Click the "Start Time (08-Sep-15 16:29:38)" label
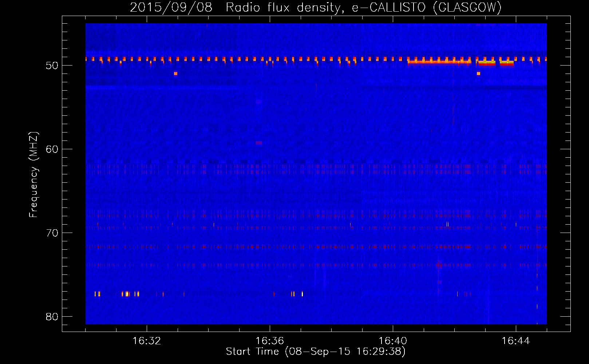This screenshot has height=364, width=589. click(316, 352)
